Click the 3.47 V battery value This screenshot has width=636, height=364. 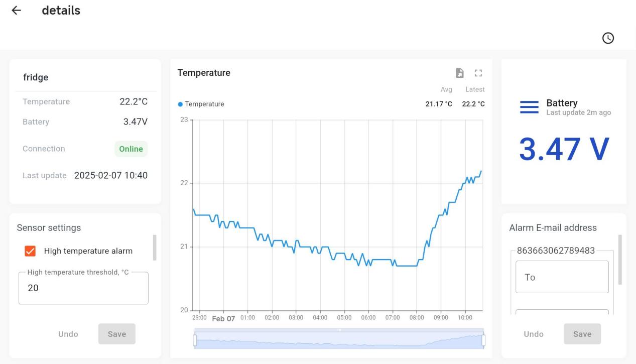coord(564,149)
